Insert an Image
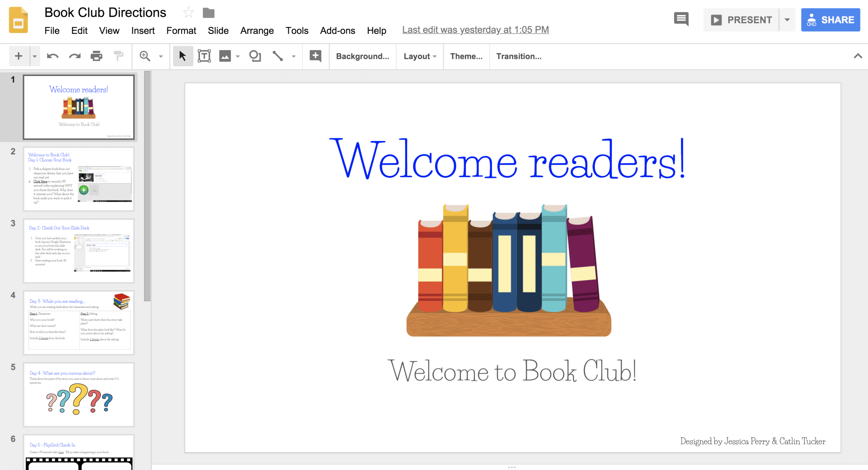The height and width of the screenshot is (470, 868). pos(225,56)
